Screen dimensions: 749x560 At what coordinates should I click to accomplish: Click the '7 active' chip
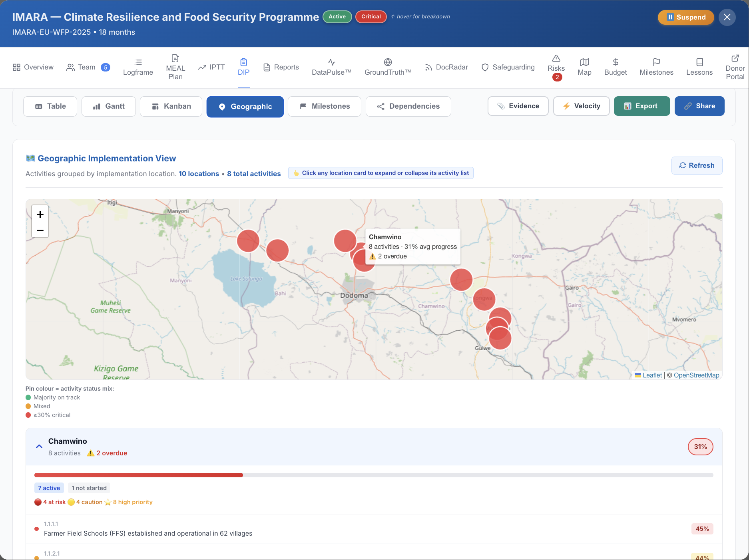49,488
